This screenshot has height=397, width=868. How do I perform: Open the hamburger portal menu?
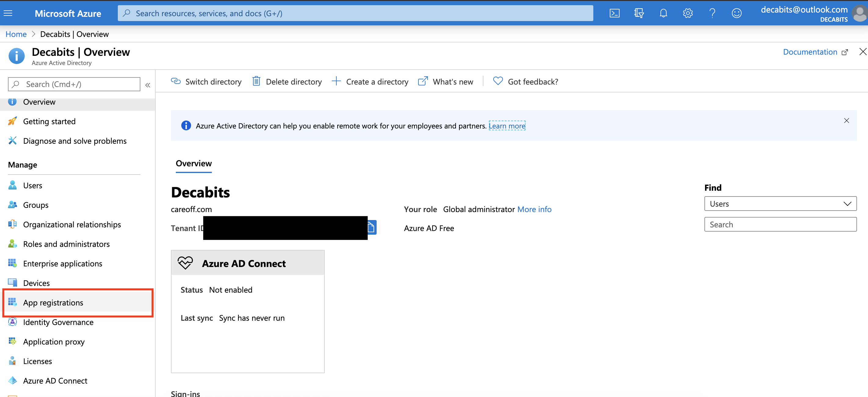point(8,13)
